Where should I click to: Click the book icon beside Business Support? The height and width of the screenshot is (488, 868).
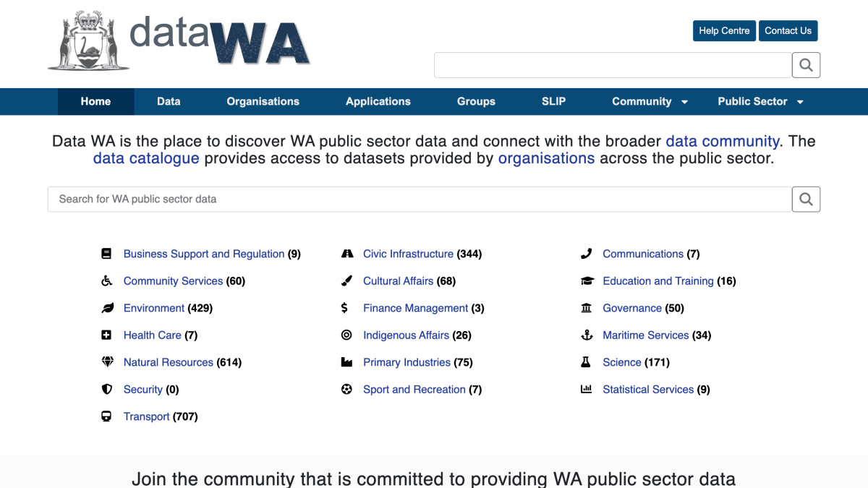(106, 254)
